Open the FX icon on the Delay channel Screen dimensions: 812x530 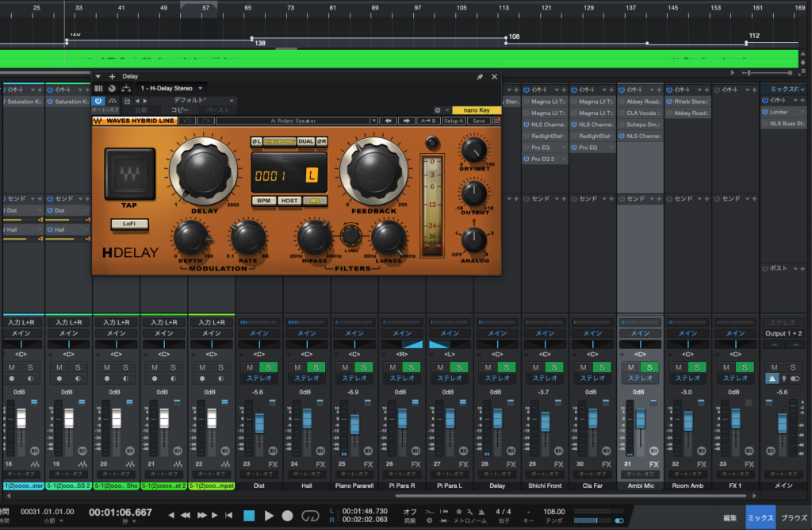click(511, 465)
